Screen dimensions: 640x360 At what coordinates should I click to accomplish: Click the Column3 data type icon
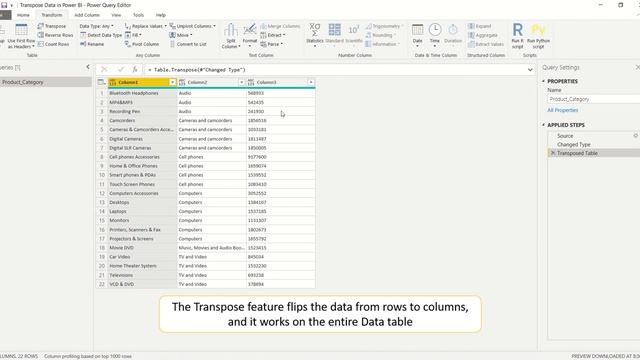coord(251,82)
